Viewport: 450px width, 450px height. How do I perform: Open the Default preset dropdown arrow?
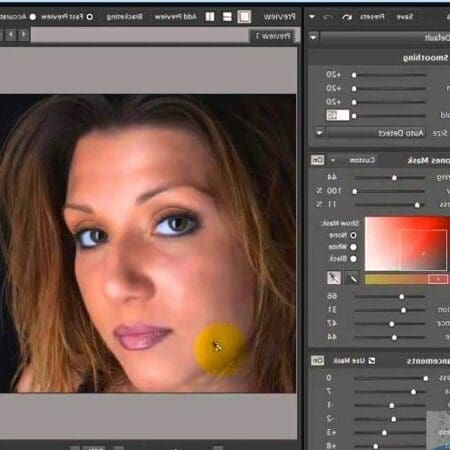pyautogui.click(x=313, y=37)
